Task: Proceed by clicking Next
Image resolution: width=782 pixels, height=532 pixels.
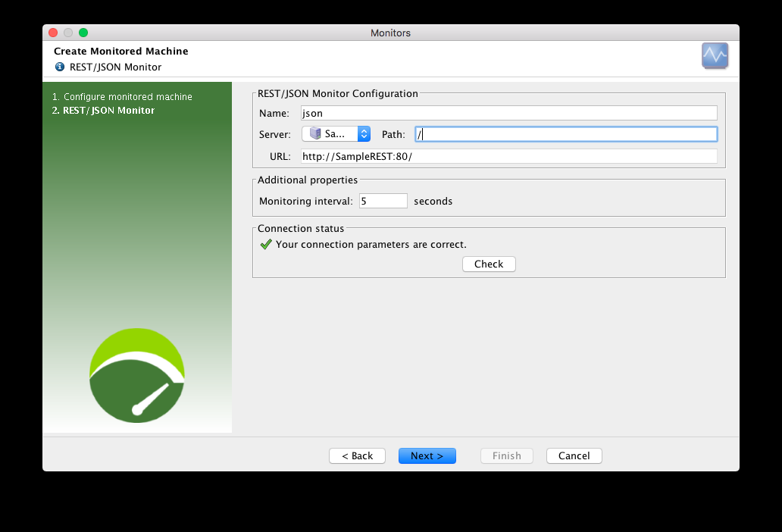Action: (x=427, y=455)
